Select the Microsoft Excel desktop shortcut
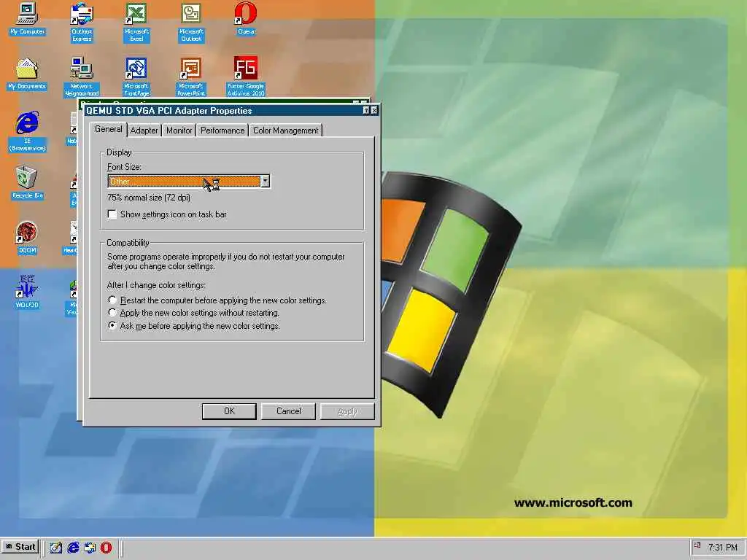 tap(136, 22)
